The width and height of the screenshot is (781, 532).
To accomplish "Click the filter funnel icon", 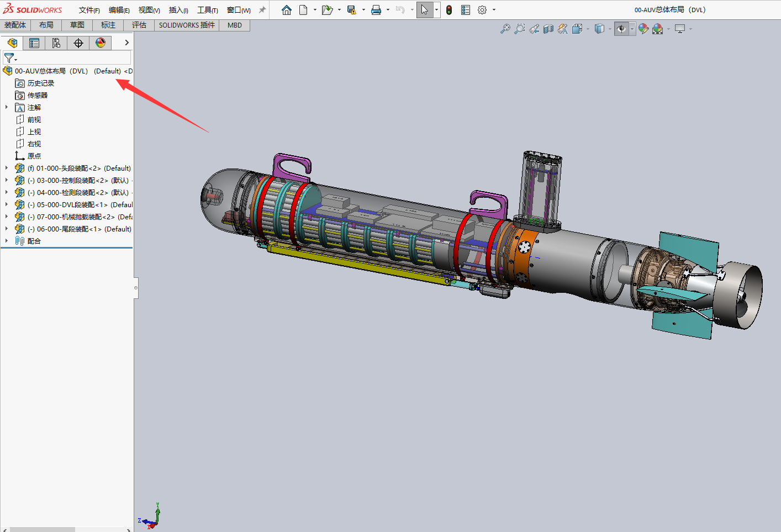I will pos(9,57).
